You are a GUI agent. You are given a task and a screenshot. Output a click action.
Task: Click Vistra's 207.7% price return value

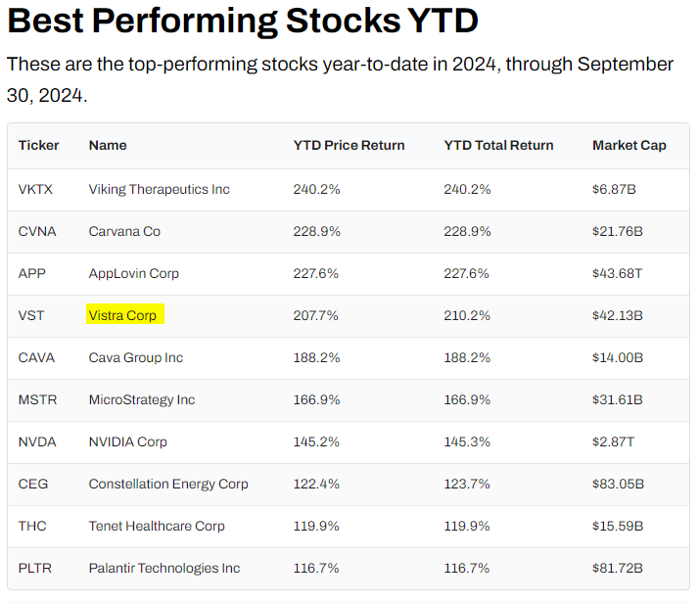tap(316, 315)
